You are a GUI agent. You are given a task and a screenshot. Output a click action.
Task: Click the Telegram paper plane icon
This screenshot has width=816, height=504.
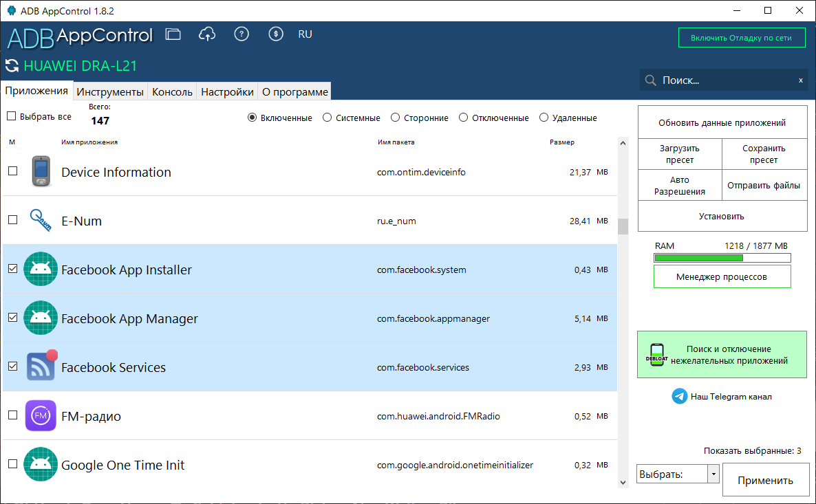679,396
